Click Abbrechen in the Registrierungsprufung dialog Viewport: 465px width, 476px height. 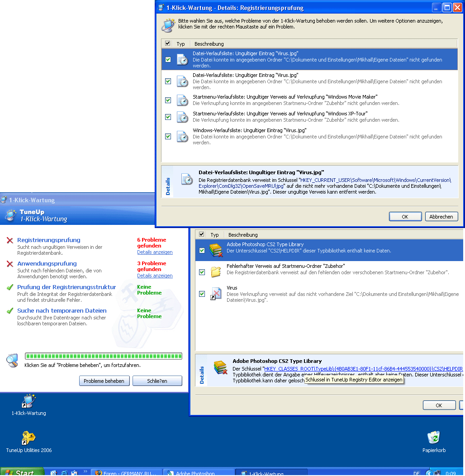(x=441, y=217)
